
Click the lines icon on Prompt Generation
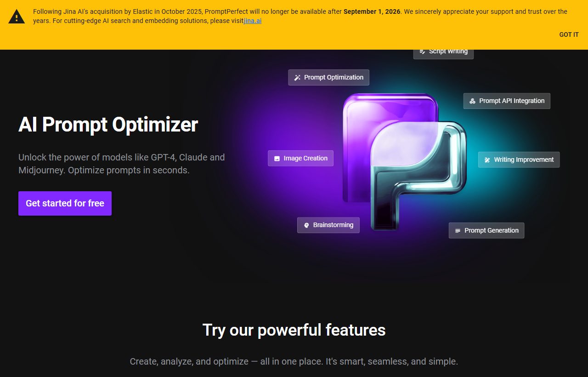click(x=458, y=231)
